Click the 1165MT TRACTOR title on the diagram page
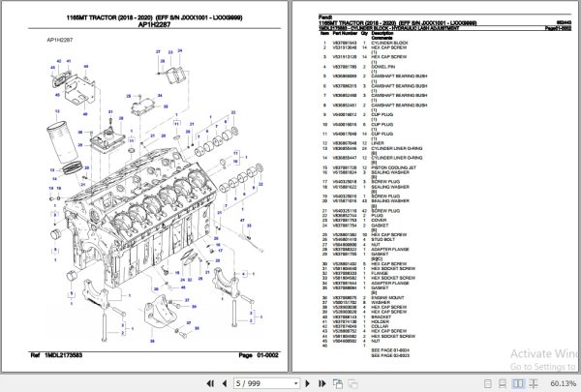This screenshot has width=581, height=392. 154,17
